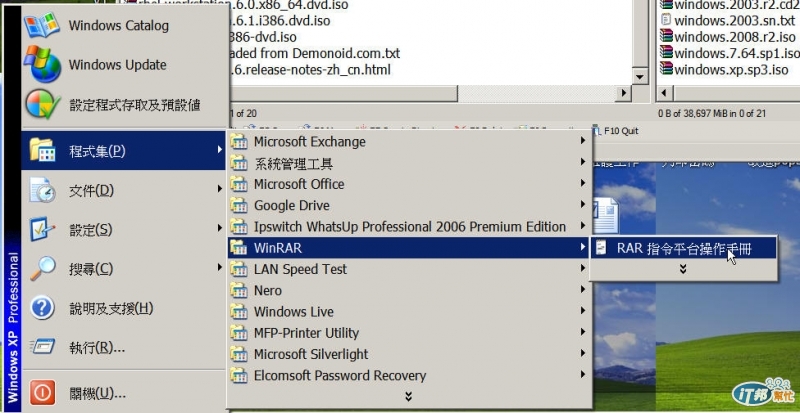The height and width of the screenshot is (413, 800).
Task: Open Elcomsoft Password Recovery group
Action: pos(410,376)
